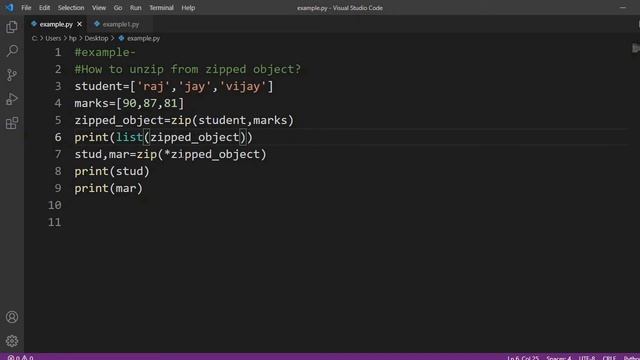Click the hp breadcrumb segment
Viewport: 640px width, 360px height.
click(73, 38)
